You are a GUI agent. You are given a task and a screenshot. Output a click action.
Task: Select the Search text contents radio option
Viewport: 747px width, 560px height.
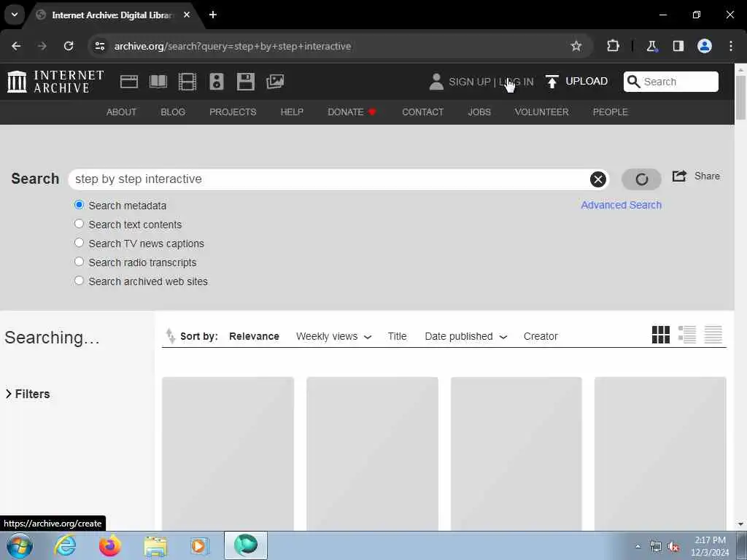click(x=79, y=224)
